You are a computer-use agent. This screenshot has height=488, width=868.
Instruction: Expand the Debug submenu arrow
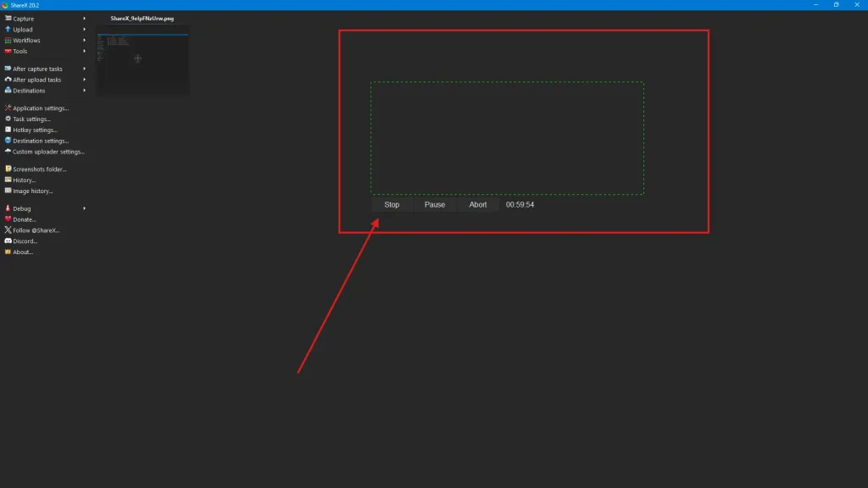tap(84, 208)
